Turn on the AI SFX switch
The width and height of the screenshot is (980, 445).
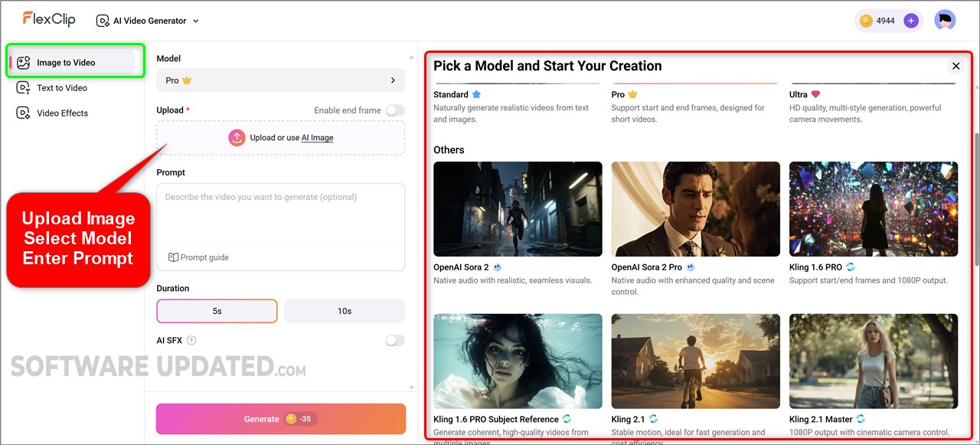pyautogui.click(x=394, y=341)
